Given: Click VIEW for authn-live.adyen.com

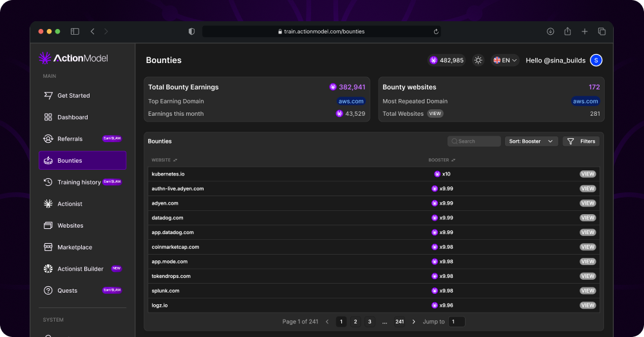Looking at the screenshot, I should point(588,188).
